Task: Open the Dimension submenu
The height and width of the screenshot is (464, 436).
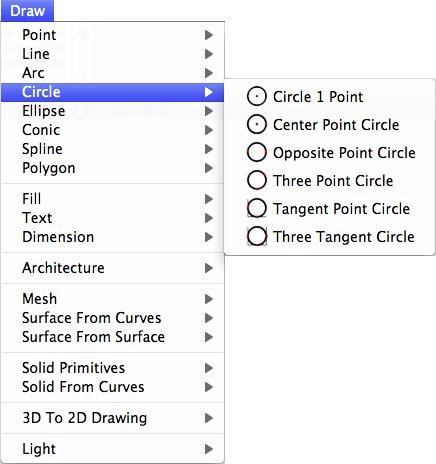Action: (113, 237)
